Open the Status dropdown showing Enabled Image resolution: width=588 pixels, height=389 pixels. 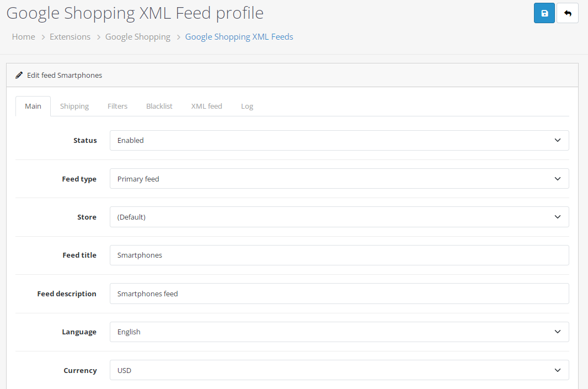339,140
